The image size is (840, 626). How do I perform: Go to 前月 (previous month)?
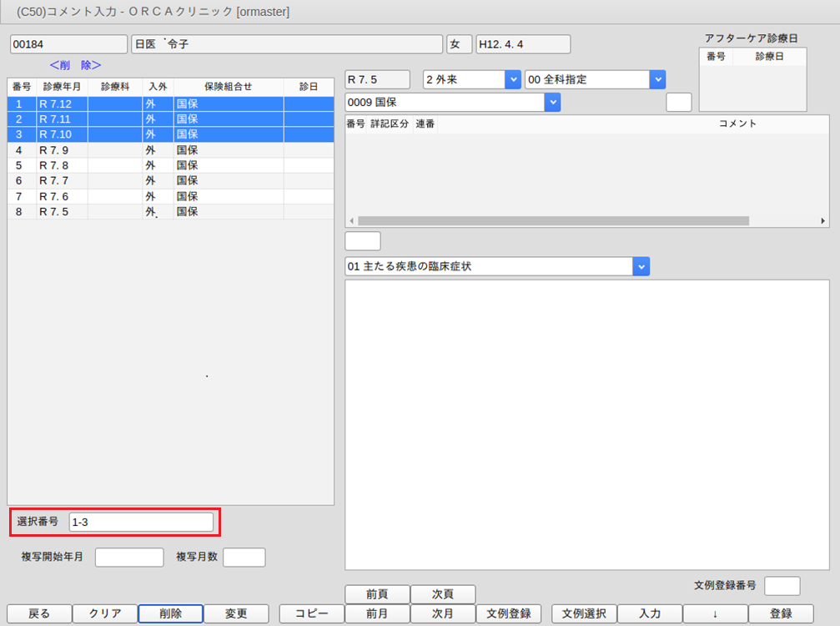pyautogui.click(x=377, y=613)
